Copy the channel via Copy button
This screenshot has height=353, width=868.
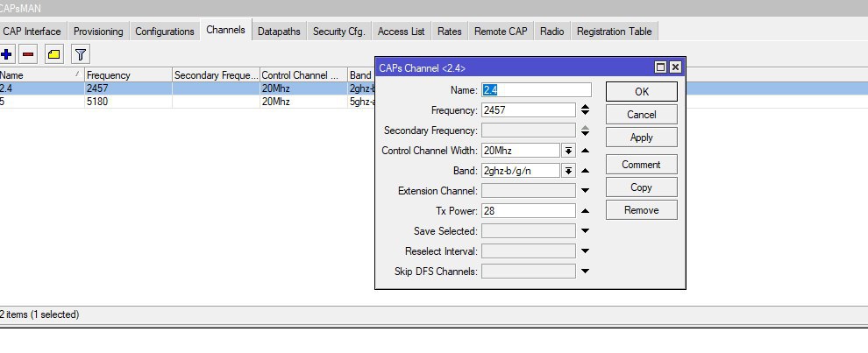point(642,187)
